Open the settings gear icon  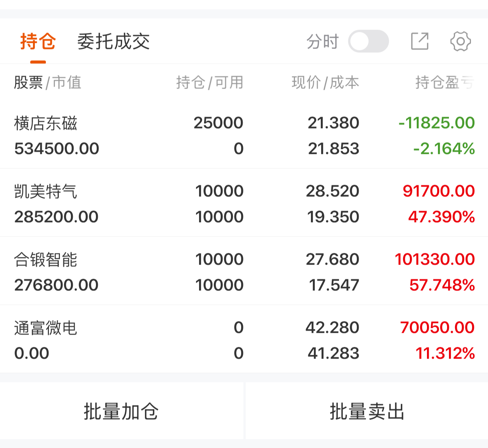tap(460, 41)
